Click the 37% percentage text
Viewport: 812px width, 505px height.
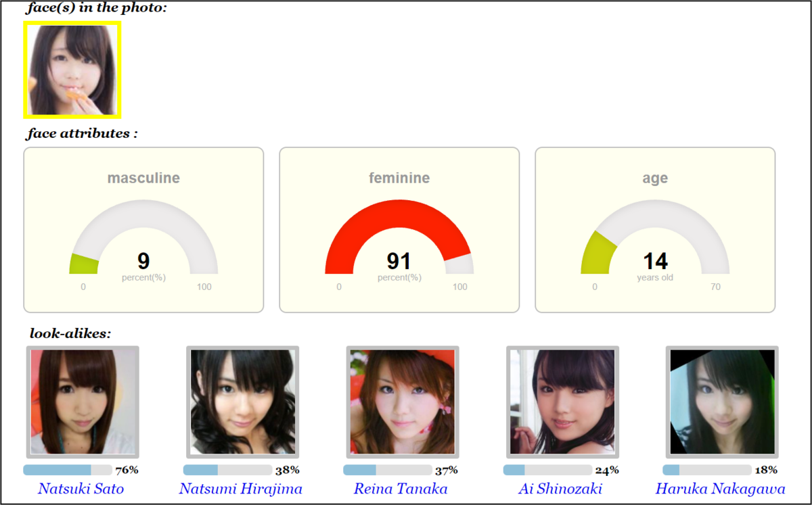coord(447,470)
